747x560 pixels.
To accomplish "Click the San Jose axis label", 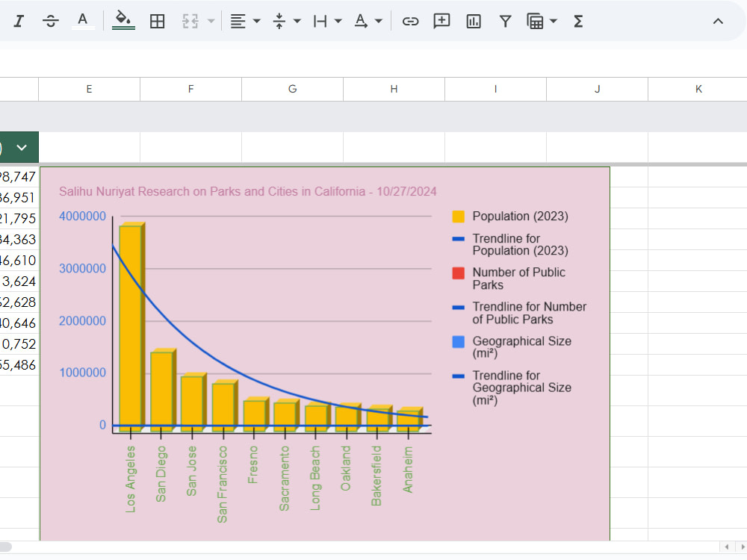I will pos(191,471).
